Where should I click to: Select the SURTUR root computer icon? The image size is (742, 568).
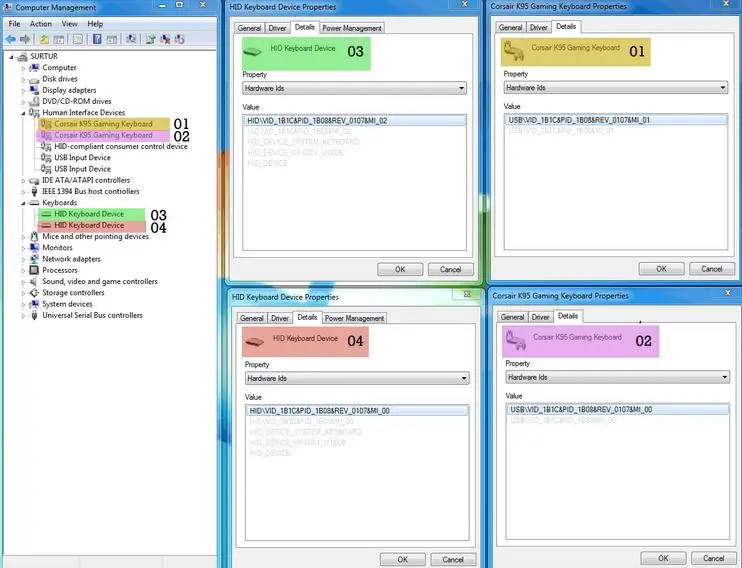point(22,56)
